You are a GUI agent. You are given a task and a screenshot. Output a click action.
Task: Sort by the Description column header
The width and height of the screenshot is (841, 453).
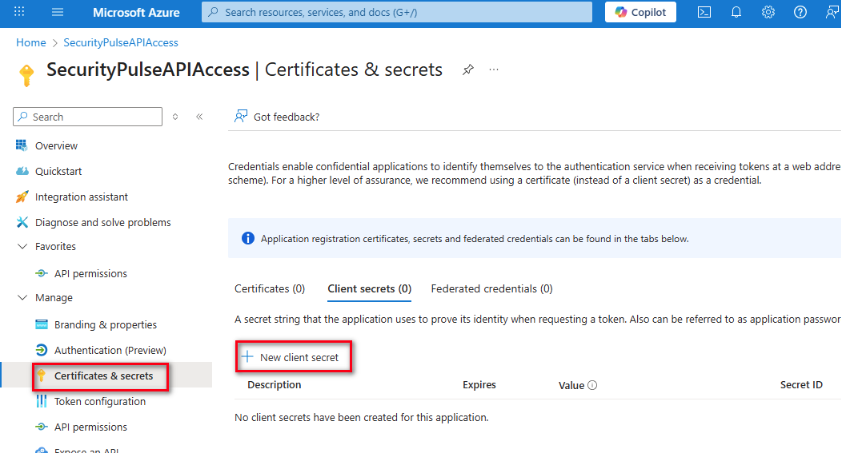pyautogui.click(x=274, y=384)
